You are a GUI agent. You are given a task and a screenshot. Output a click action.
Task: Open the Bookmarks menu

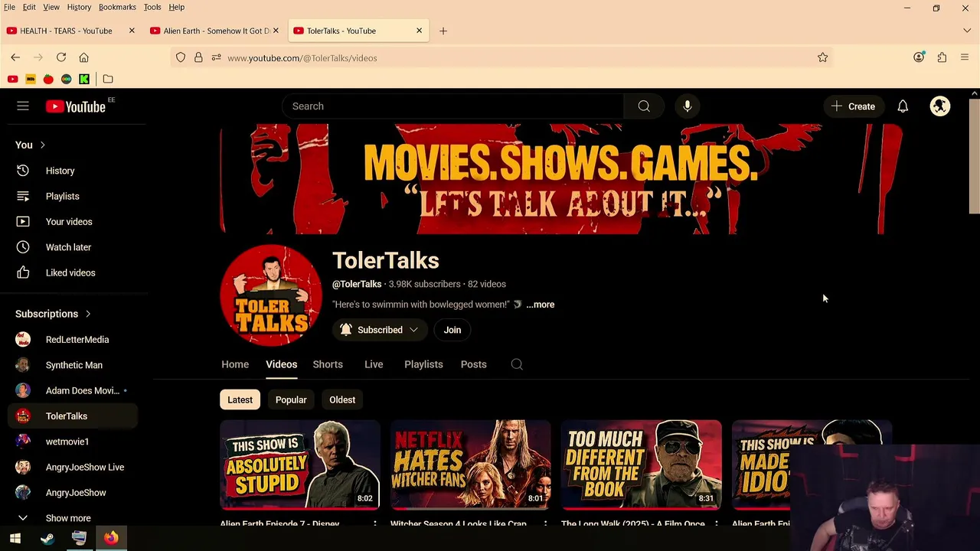point(117,7)
